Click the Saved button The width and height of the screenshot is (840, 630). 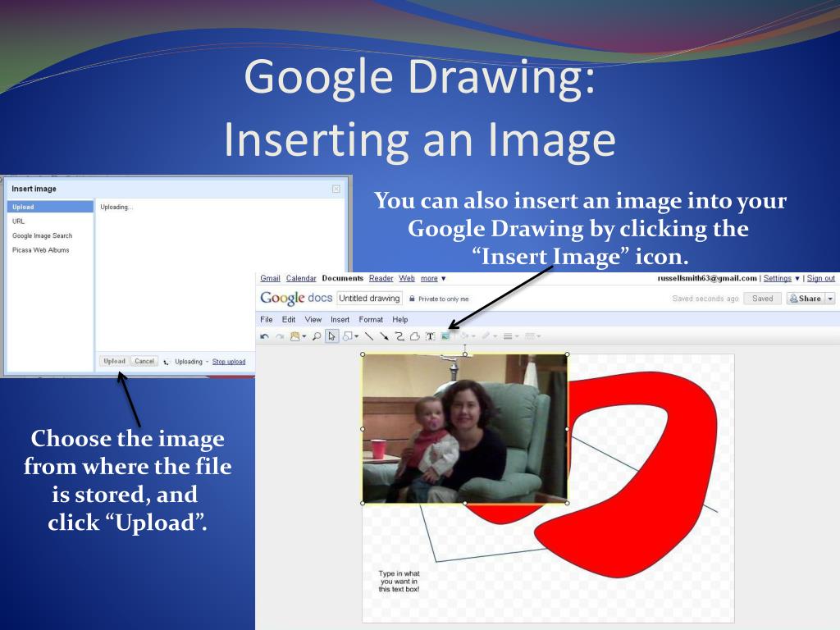[x=762, y=299]
